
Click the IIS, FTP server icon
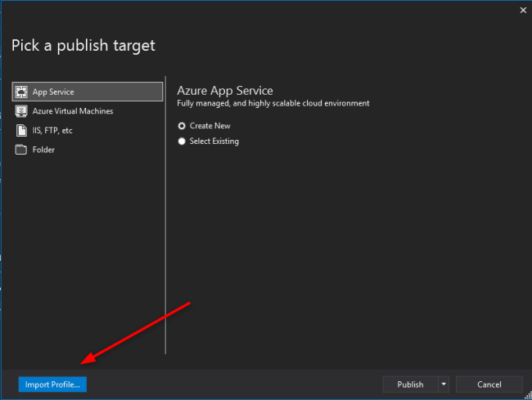coord(22,130)
